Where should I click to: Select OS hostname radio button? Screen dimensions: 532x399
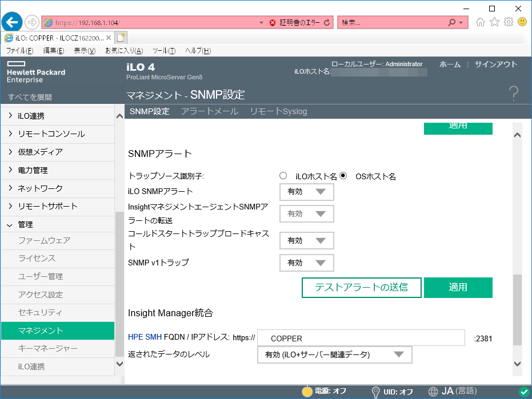coord(343,176)
